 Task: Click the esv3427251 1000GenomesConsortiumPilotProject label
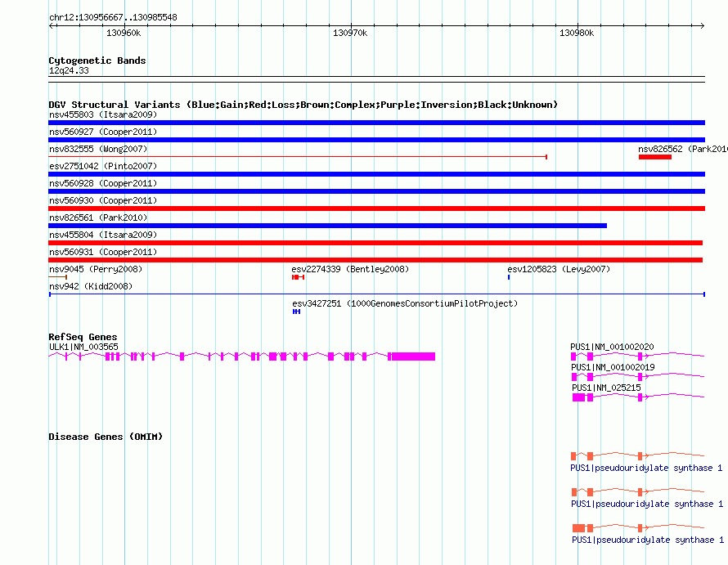pos(405,303)
